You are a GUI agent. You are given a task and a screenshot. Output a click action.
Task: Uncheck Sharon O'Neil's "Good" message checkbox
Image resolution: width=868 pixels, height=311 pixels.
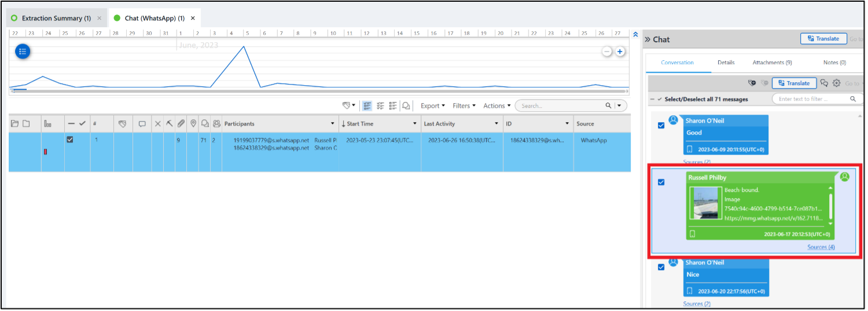tap(661, 126)
